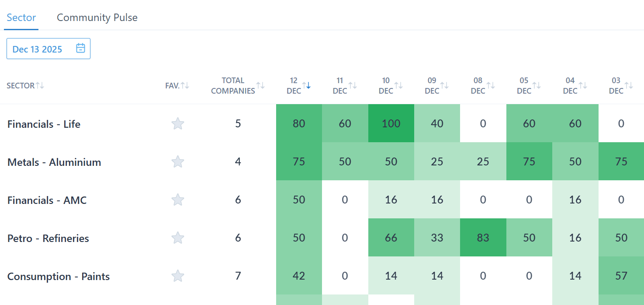Sort by the Sector column arrows
The image size is (644, 305).
tap(40, 85)
